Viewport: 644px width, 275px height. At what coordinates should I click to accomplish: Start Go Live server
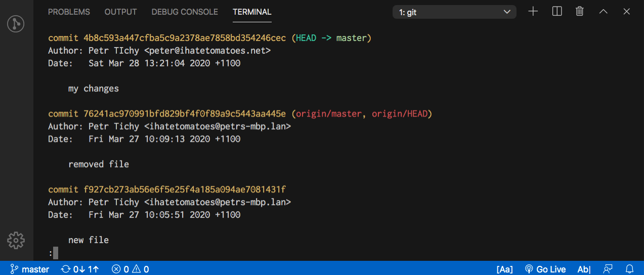click(x=545, y=269)
